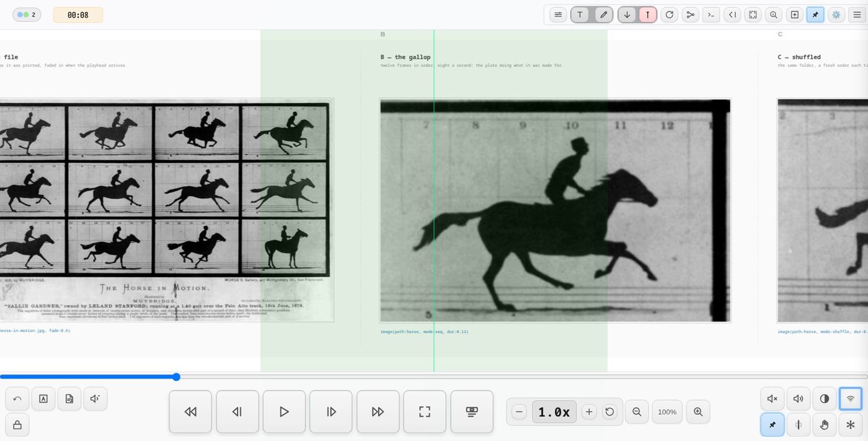Open the hamburger menu
The image size is (868, 441).
[x=857, y=15]
